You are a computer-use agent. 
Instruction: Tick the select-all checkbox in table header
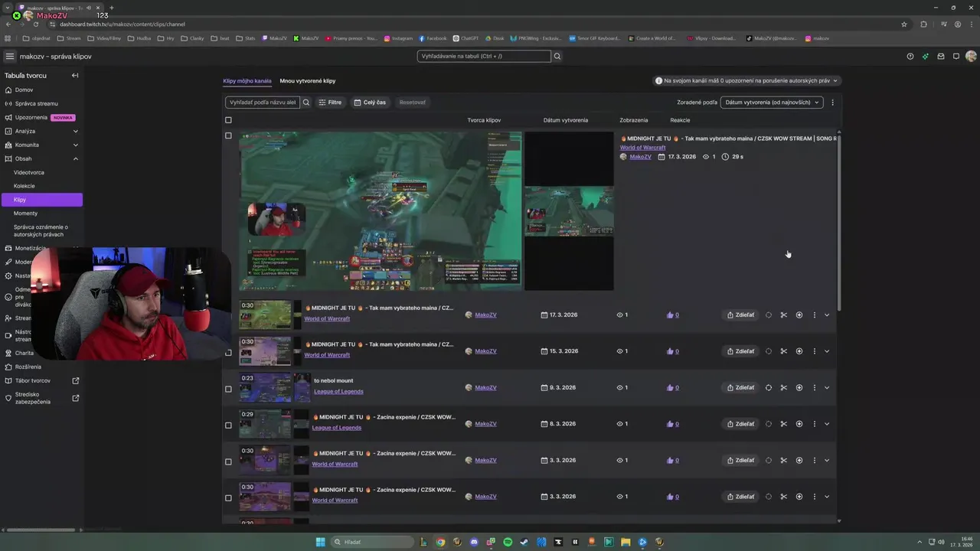pyautogui.click(x=228, y=120)
